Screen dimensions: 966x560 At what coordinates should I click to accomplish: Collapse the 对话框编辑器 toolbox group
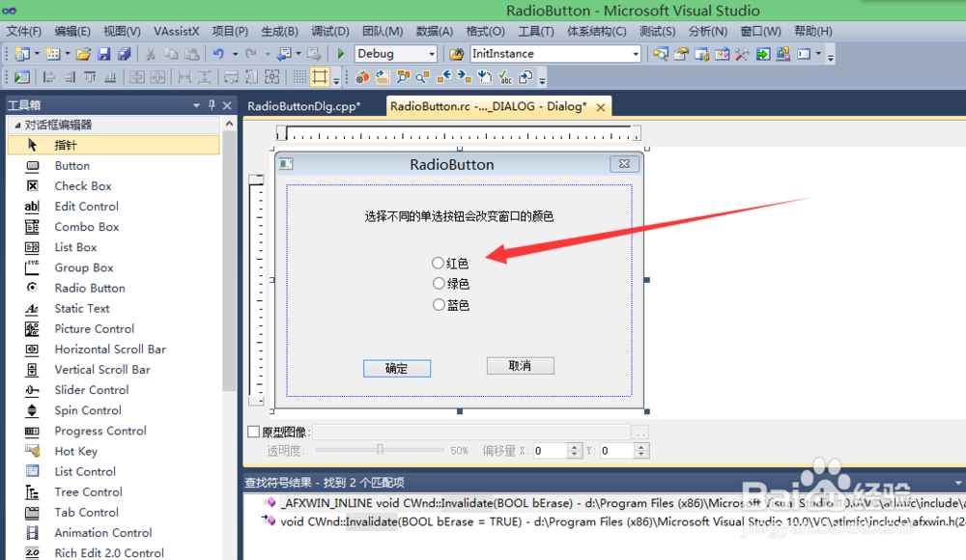pyautogui.click(x=17, y=126)
